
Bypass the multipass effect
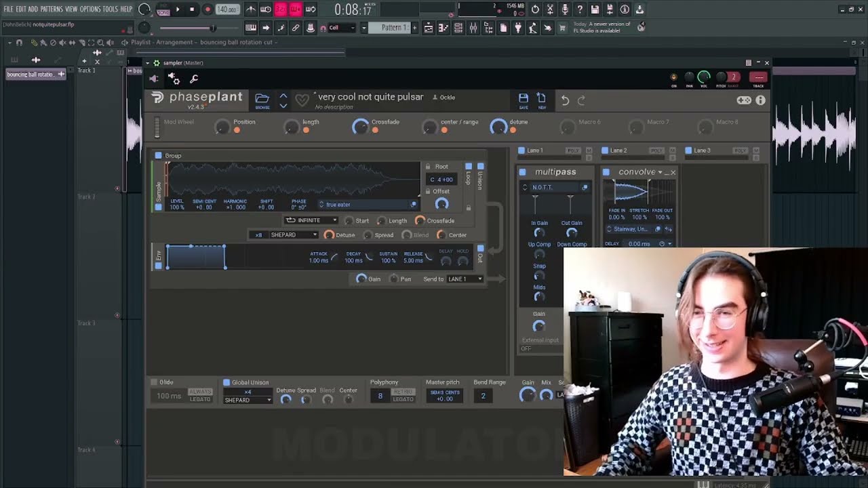(523, 172)
